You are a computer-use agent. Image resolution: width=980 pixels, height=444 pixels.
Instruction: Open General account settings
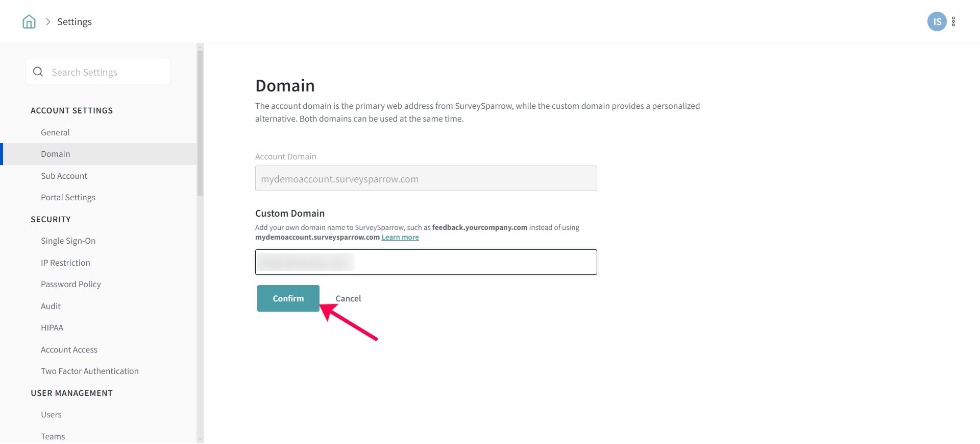point(55,132)
